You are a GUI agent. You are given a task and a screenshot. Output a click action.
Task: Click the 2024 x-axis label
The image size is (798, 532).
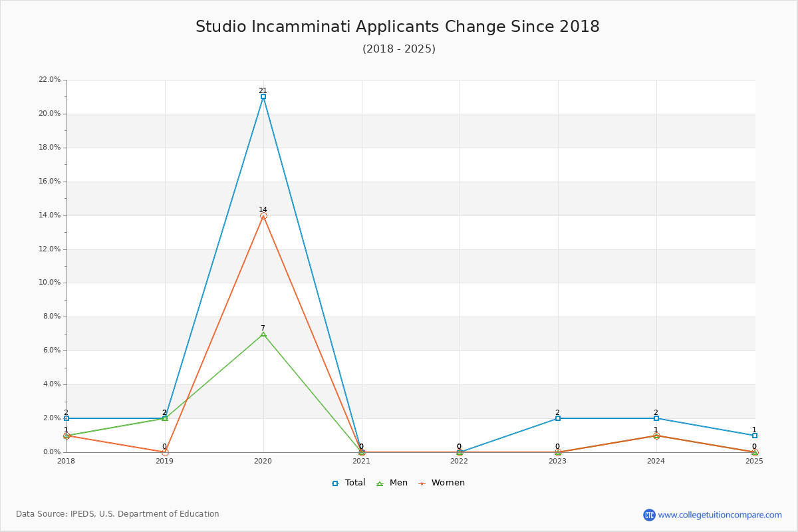(x=656, y=461)
